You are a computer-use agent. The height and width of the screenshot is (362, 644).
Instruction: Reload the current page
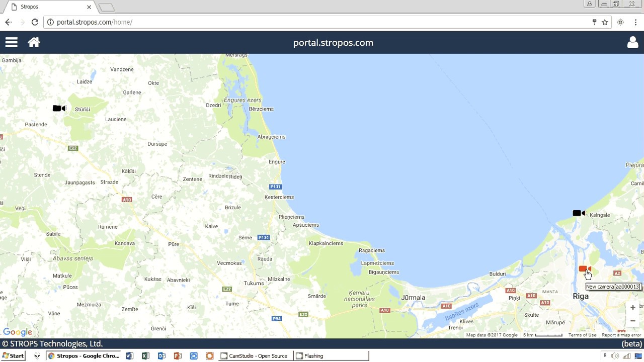tap(35, 22)
